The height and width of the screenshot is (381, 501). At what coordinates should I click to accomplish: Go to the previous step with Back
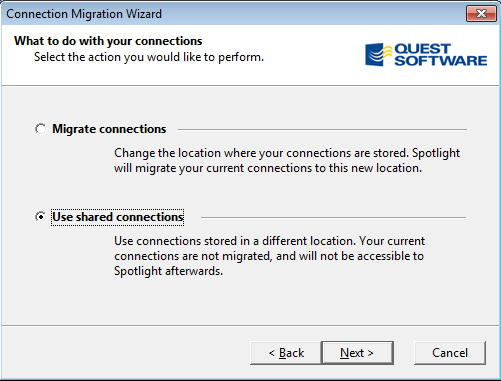click(x=286, y=353)
